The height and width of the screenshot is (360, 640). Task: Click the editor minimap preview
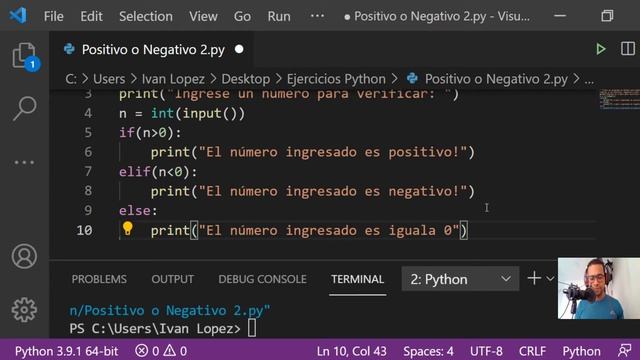pyautogui.click(x=619, y=99)
